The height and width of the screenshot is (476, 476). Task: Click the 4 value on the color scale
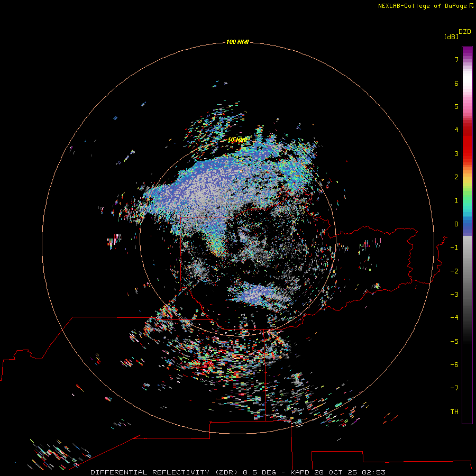tap(456, 130)
